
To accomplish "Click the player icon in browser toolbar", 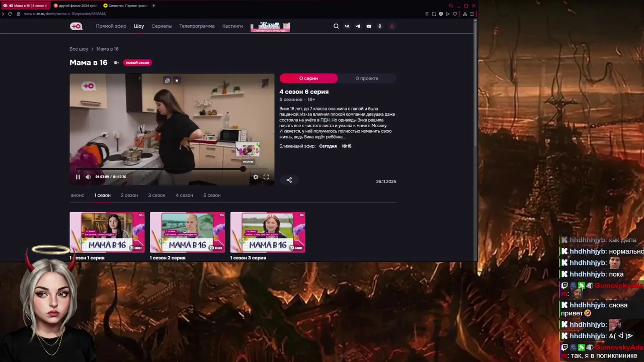I will click(448, 14).
